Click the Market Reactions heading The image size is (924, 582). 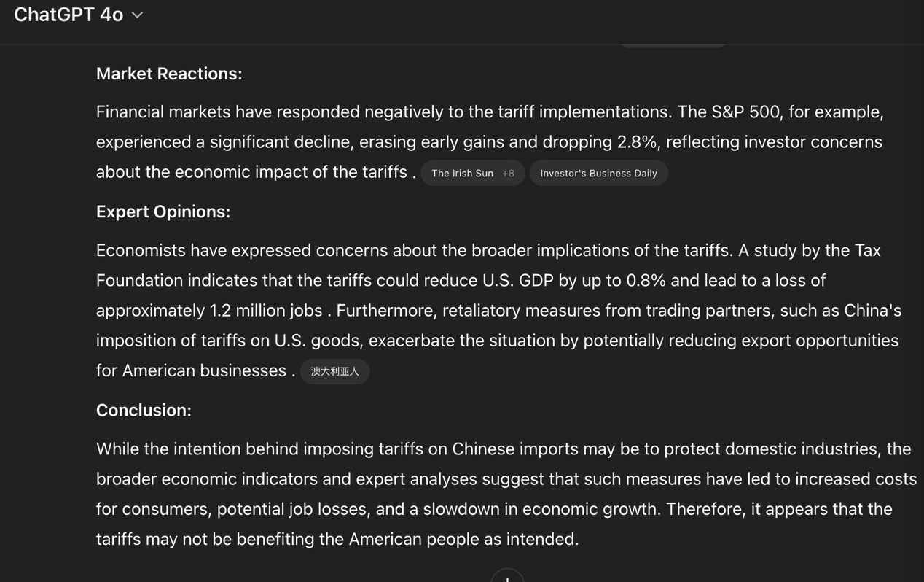tap(169, 74)
